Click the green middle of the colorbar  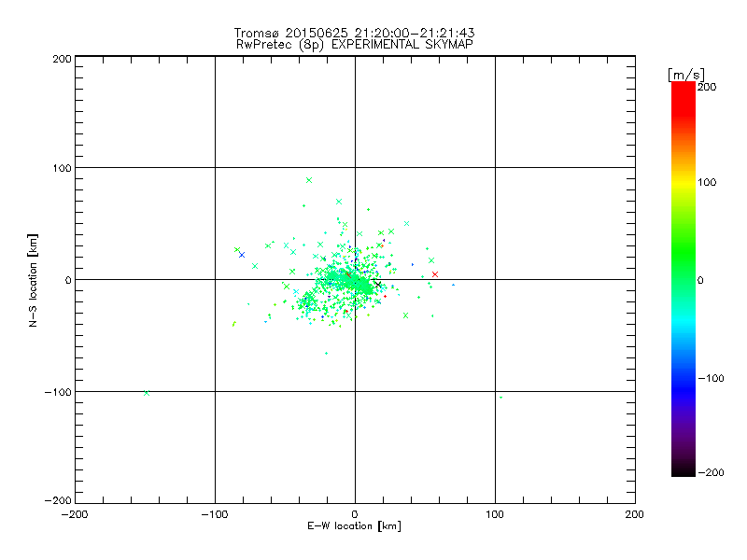[x=683, y=279]
